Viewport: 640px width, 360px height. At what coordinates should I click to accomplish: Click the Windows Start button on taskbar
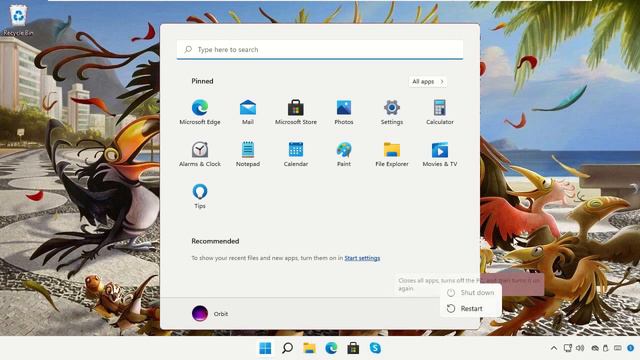265,348
